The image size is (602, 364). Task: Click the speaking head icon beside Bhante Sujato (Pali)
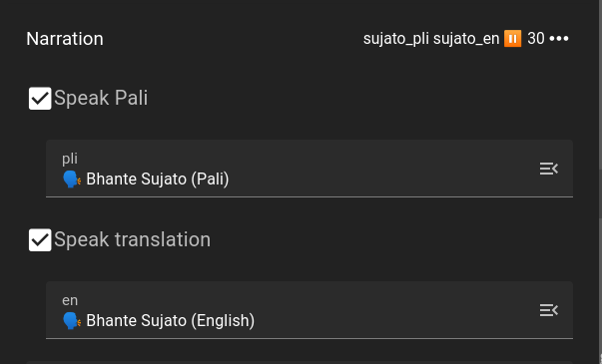pyautogui.click(x=72, y=180)
